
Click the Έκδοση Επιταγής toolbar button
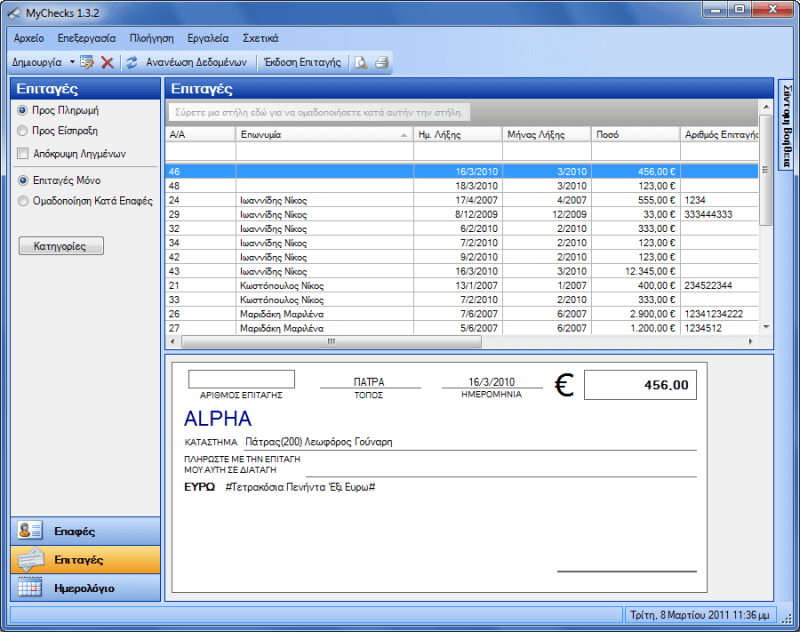(302, 62)
